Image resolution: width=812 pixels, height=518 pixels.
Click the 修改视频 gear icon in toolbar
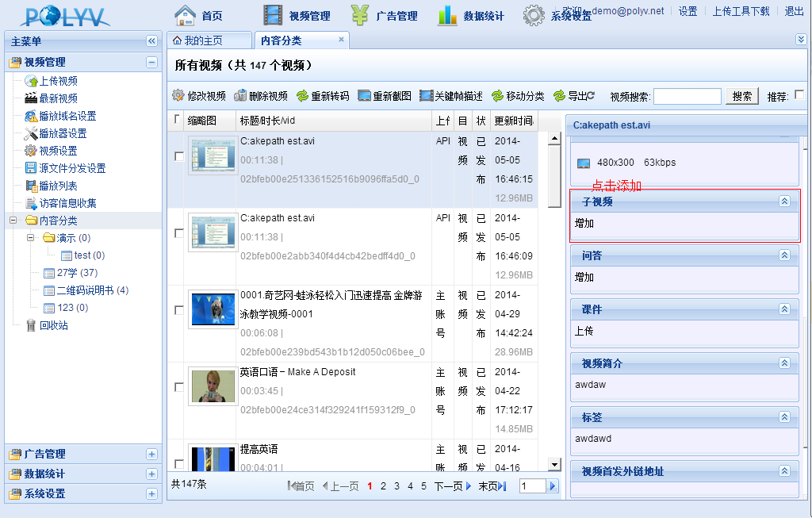[178, 96]
